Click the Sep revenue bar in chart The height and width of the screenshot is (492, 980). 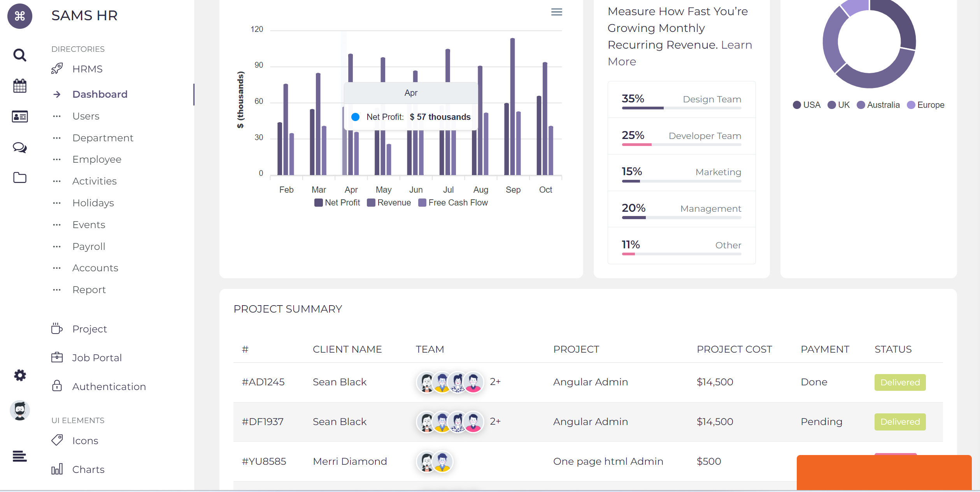(x=512, y=107)
